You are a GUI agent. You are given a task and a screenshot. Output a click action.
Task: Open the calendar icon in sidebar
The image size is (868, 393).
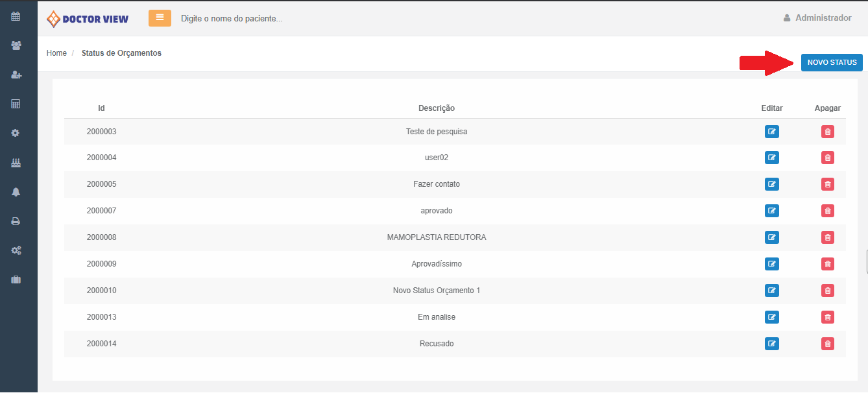(16, 16)
